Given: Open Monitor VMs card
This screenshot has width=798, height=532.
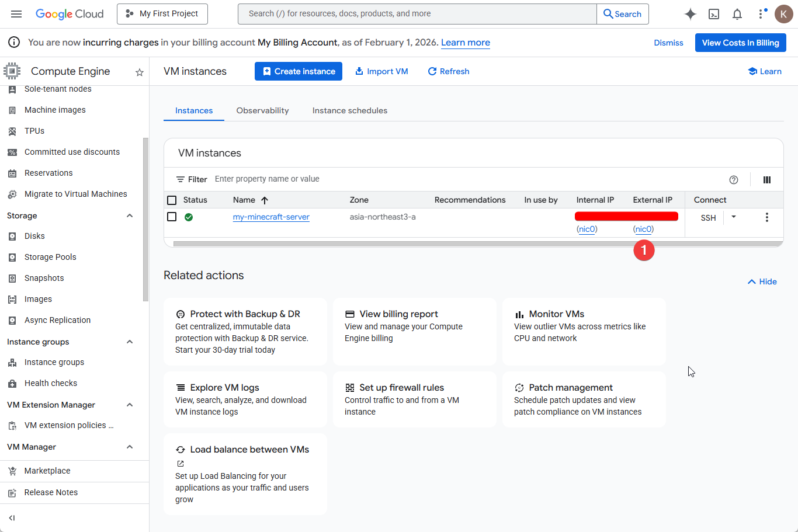Looking at the screenshot, I should tap(584, 332).
